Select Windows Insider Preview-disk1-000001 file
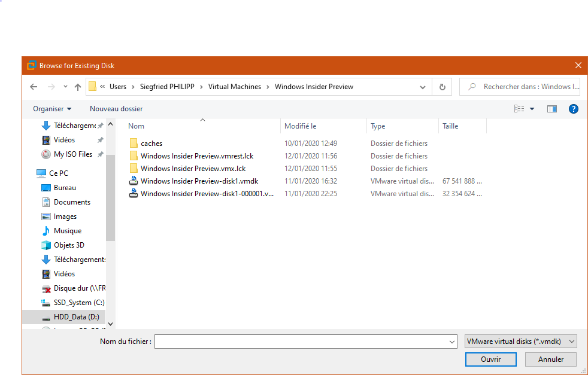The image size is (588, 375). point(207,194)
